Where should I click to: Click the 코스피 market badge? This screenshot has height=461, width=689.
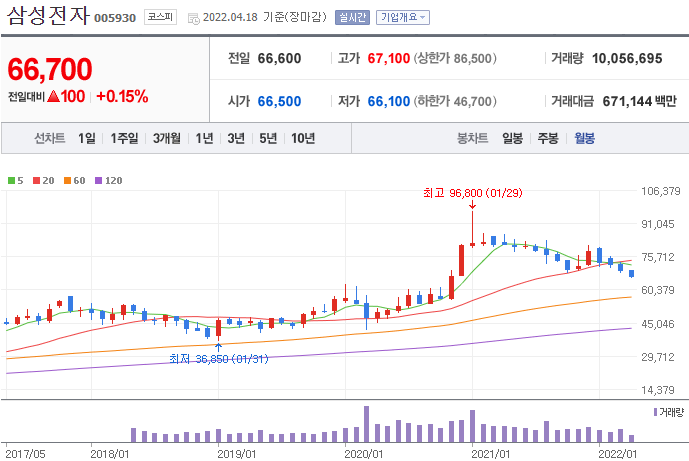[x=160, y=17]
